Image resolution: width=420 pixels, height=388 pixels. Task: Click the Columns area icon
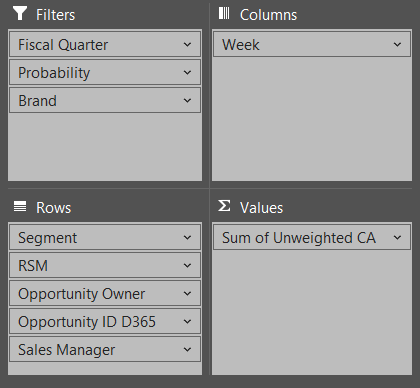tap(224, 13)
